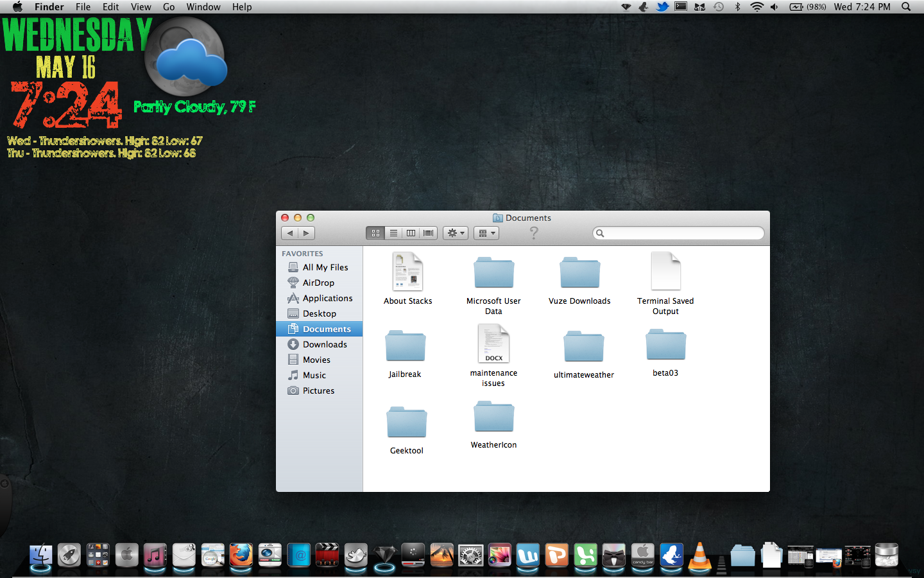Open Spotlight search magnifier in menu bar

pyautogui.click(x=906, y=6)
